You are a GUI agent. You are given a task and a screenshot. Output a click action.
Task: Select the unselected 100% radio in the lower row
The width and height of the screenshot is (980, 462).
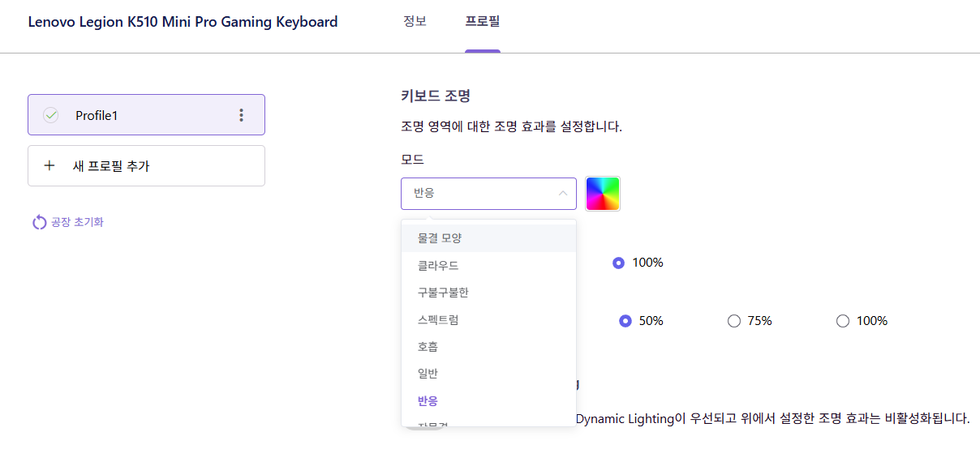click(x=843, y=321)
